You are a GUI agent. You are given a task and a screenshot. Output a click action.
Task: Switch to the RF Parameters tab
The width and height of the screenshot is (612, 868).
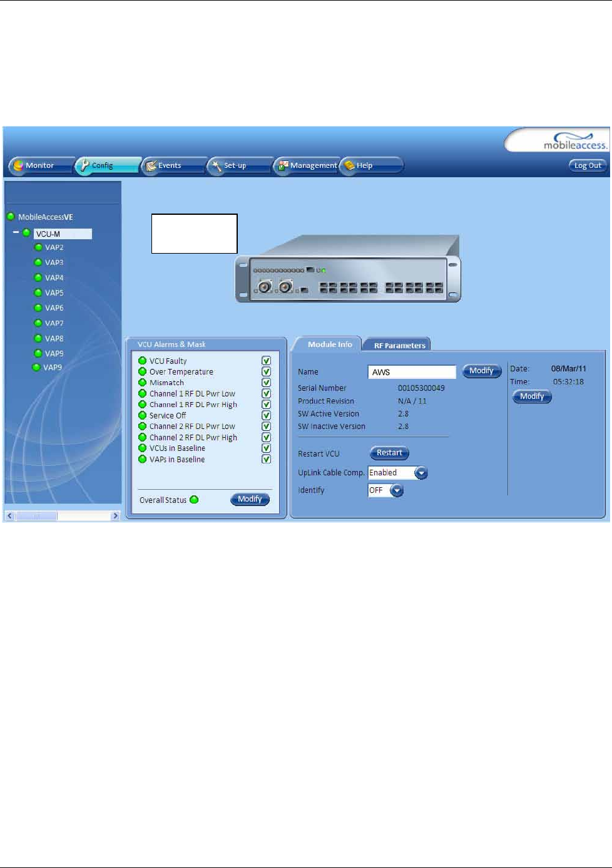399,345
